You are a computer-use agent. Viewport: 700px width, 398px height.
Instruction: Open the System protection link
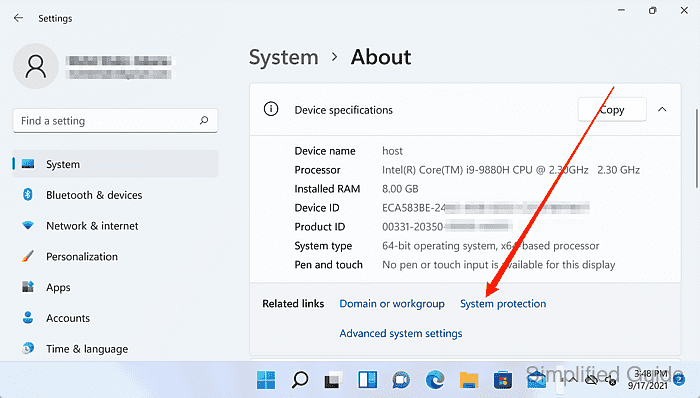click(x=503, y=304)
